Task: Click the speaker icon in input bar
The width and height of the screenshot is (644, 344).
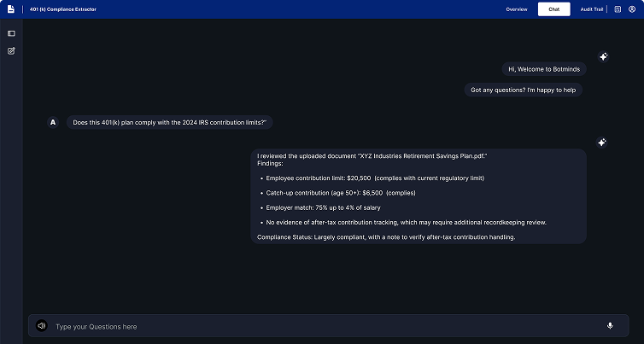Action: pyautogui.click(x=41, y=326)
